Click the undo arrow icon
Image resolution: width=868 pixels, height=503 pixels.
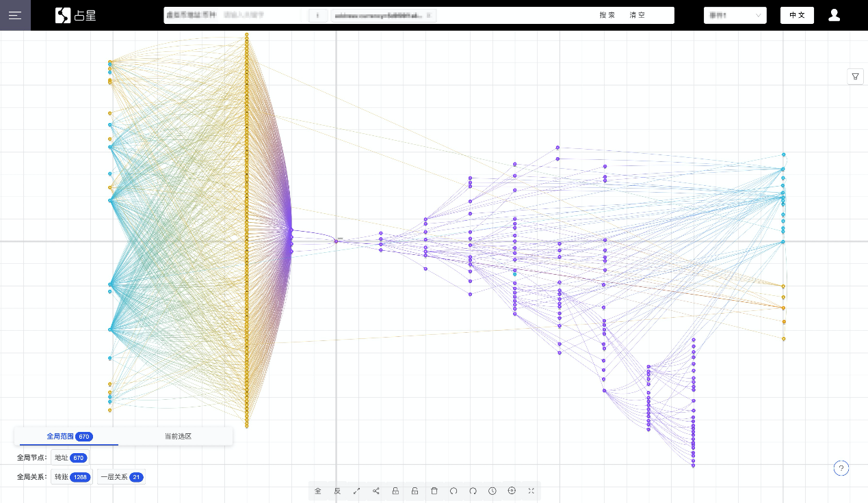click(x=453, y=491)
